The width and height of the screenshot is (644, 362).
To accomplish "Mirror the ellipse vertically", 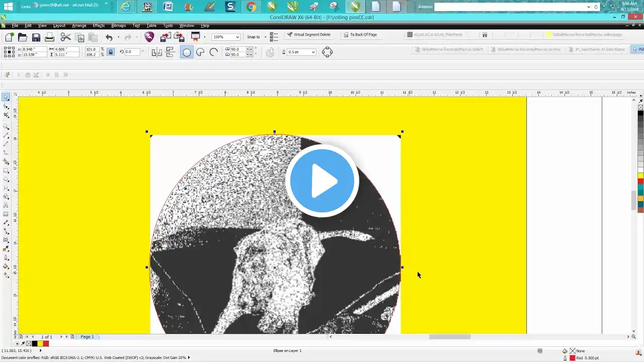I will pyautogui.click(x=170, y=52).
